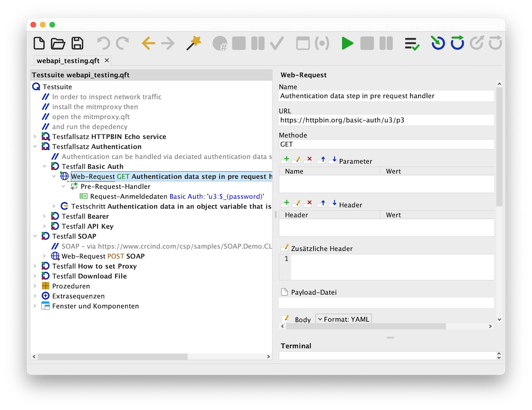
Task: Switch to the webapi_testing.qft tab
Action: 68,61
